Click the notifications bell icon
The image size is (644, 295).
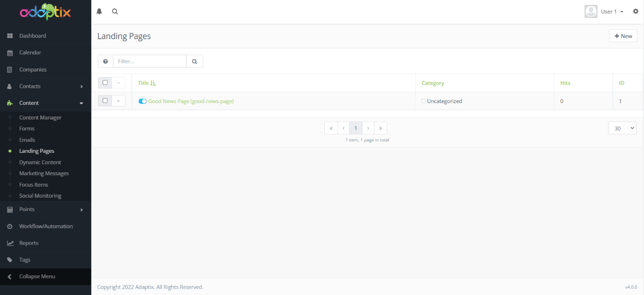click(x=99, y=11)
